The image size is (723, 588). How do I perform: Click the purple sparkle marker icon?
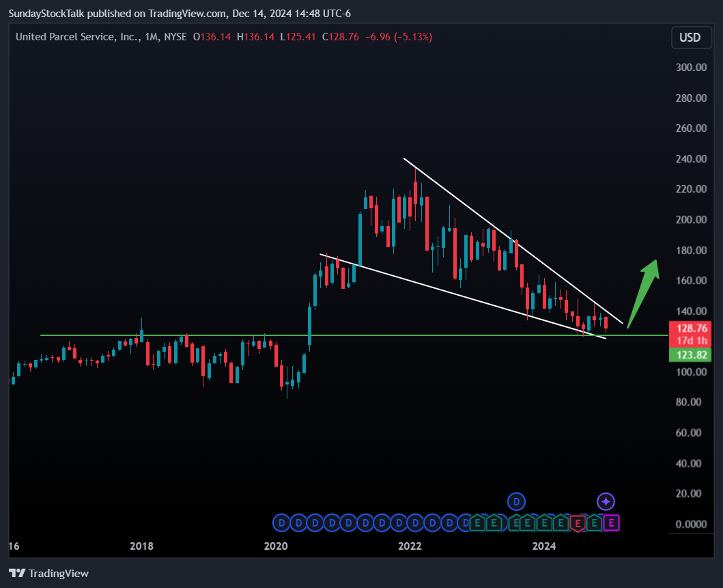coord(606,502)
